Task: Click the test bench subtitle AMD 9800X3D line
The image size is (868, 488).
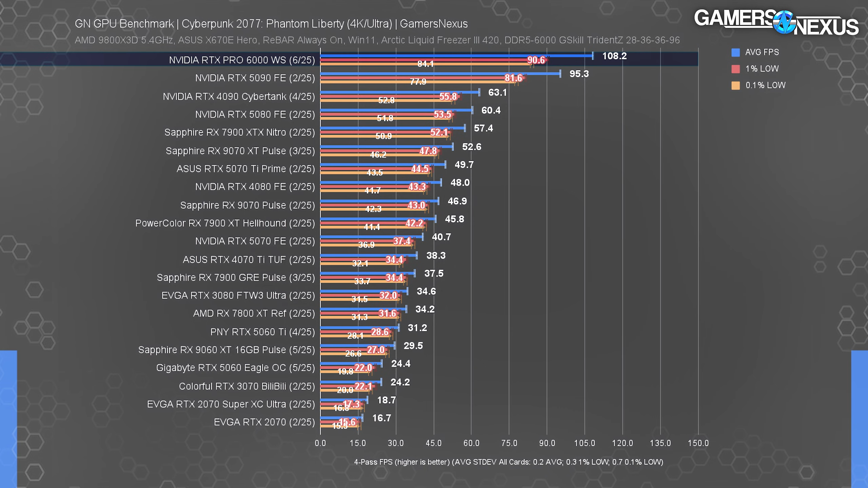Action: (377, 40)
